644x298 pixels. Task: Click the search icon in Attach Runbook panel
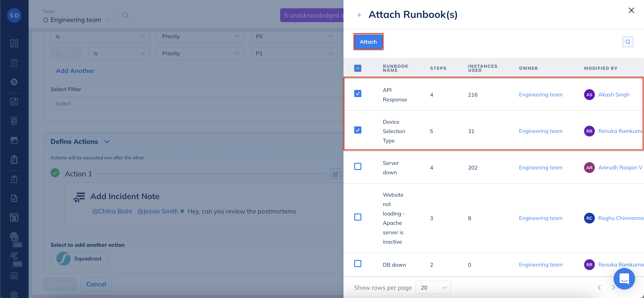click(x=627, y=42)
